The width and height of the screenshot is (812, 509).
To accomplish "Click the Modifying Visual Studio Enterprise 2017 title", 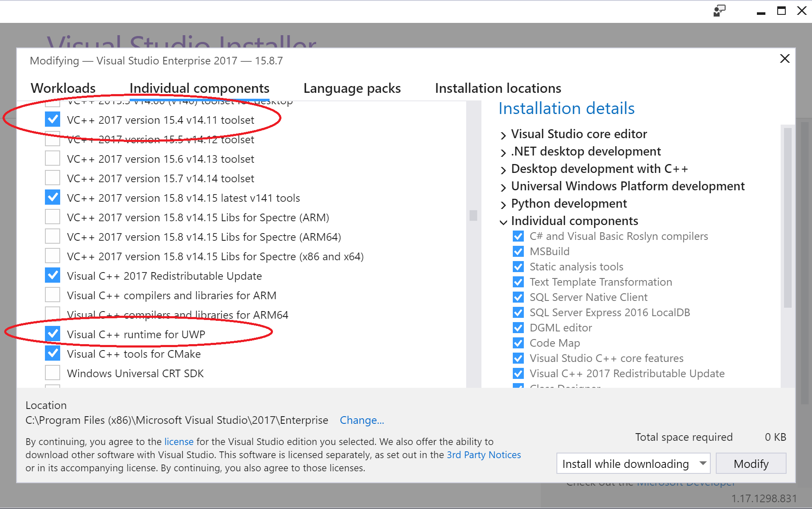I will (156, 61).
